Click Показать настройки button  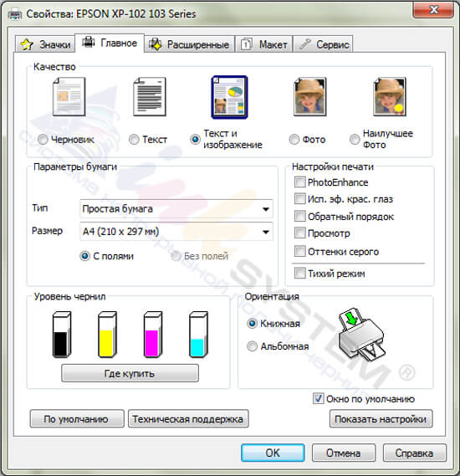click(381, 419)
